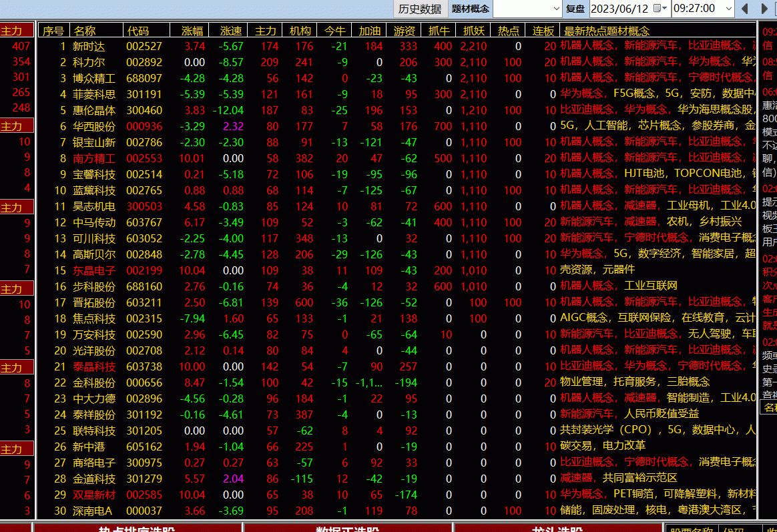This screenshot has width=777, height=532.
Task: Select the 新时达 stock row
Action: pyautogui.click(x=397, y=46)
